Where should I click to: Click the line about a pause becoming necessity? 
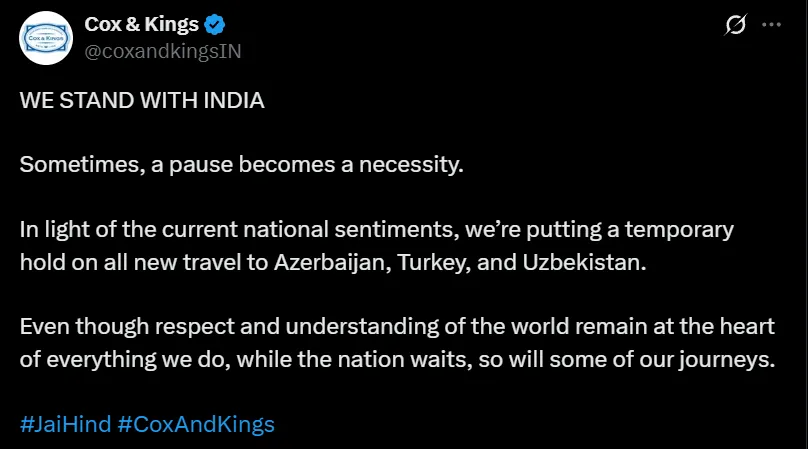pos(242,165)
